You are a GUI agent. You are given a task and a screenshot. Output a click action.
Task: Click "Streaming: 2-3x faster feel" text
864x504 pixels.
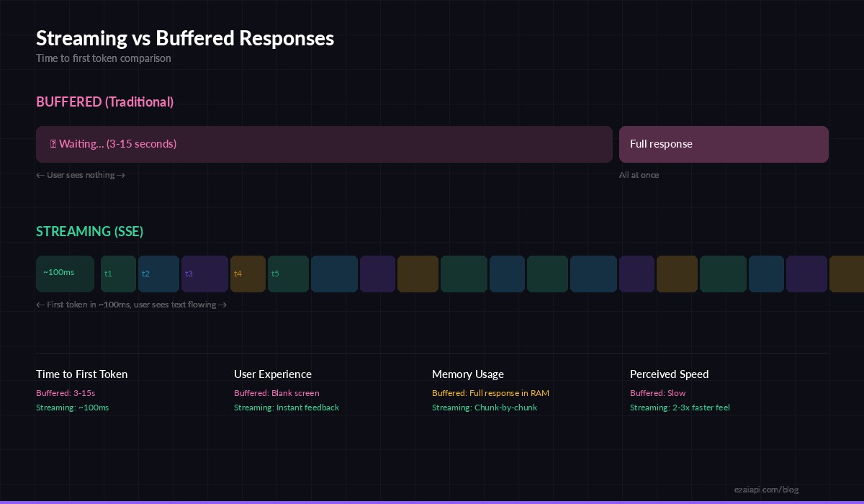coord(680,408)
